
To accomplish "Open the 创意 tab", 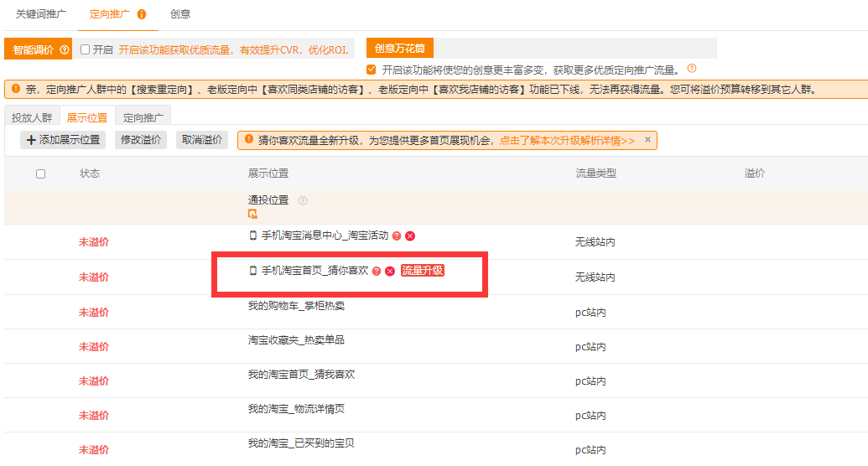I will 180,14.
